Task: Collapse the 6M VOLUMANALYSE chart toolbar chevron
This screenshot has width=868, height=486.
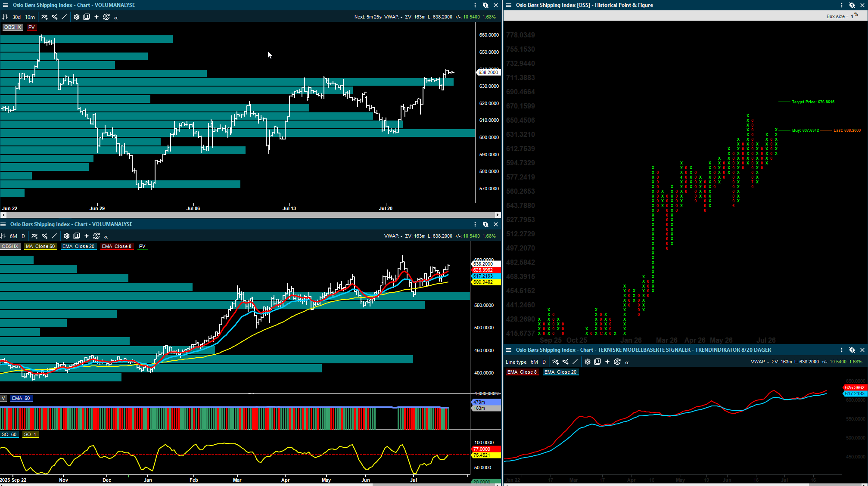Action: pos(106,236)
